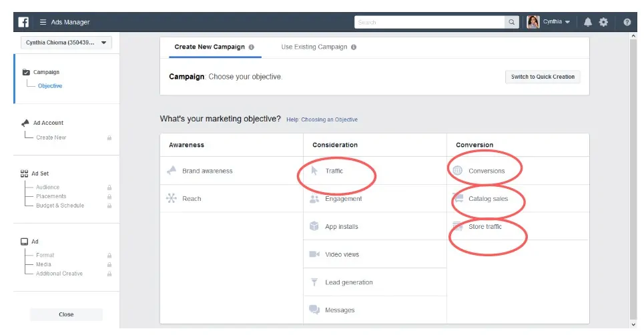Open the Placements step in sidebar
644x335 pixels.
pos(51,196)
